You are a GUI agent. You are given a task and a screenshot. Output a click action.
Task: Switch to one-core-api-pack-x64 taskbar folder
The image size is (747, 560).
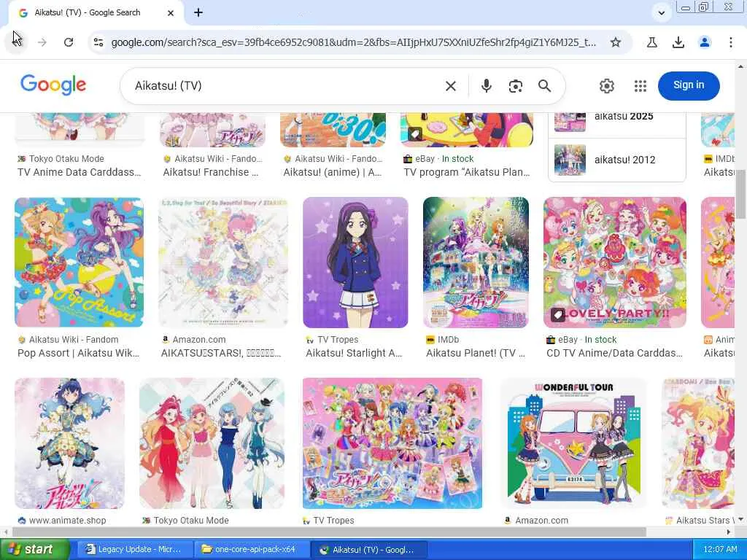click(x=250, y=550)
